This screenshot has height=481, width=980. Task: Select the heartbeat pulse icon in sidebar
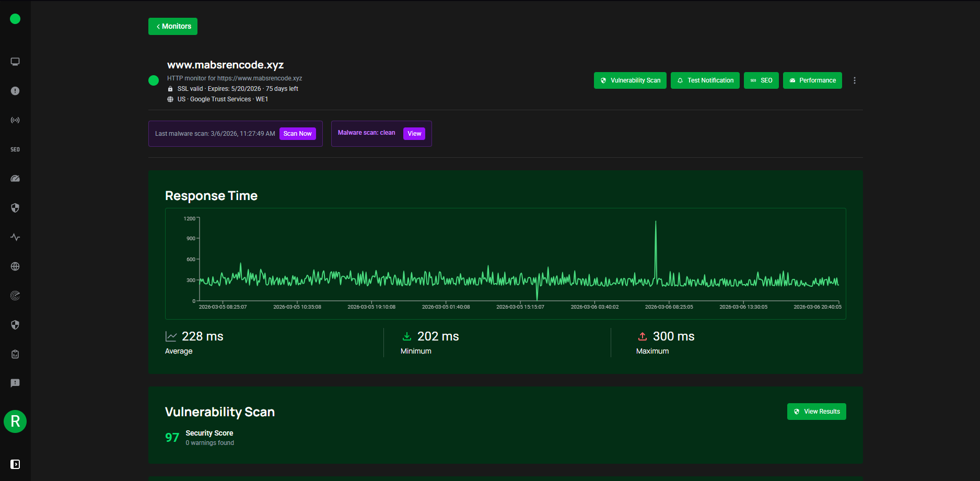[15, 237]
